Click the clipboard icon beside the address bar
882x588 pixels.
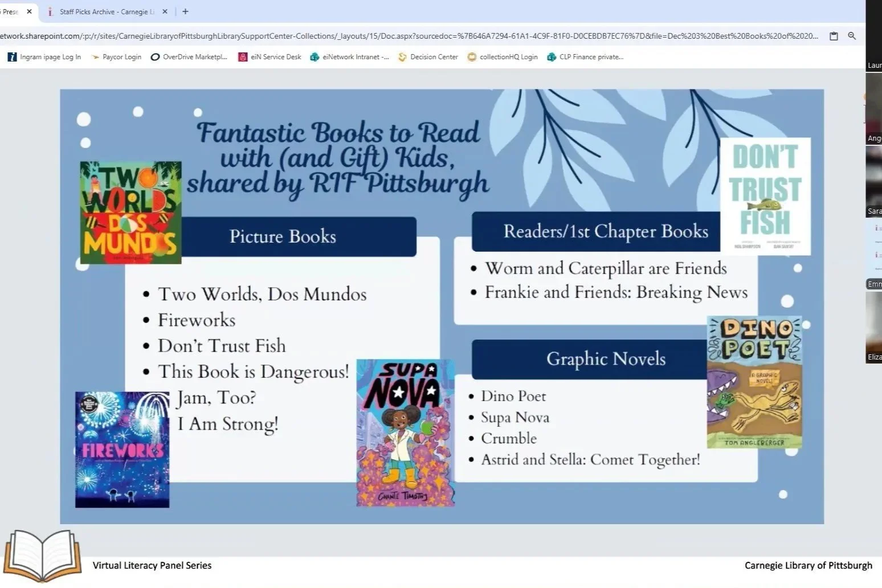[x=833, y=35]
